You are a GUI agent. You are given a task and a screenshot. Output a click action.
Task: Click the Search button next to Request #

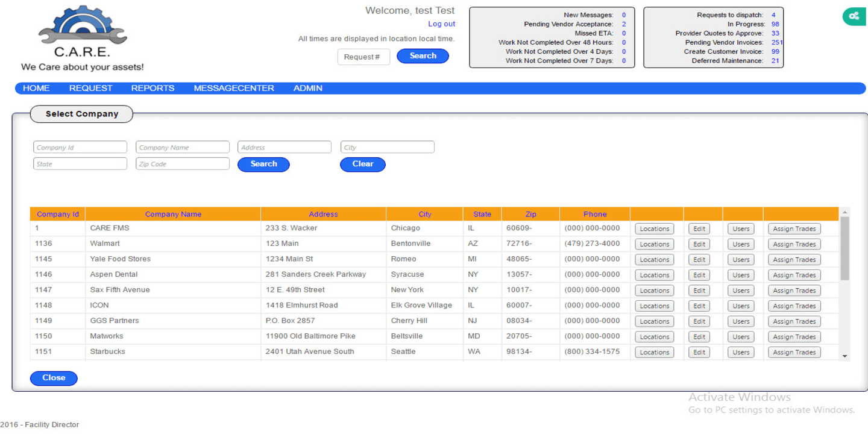pyautogui.click(x=423, y=56)
